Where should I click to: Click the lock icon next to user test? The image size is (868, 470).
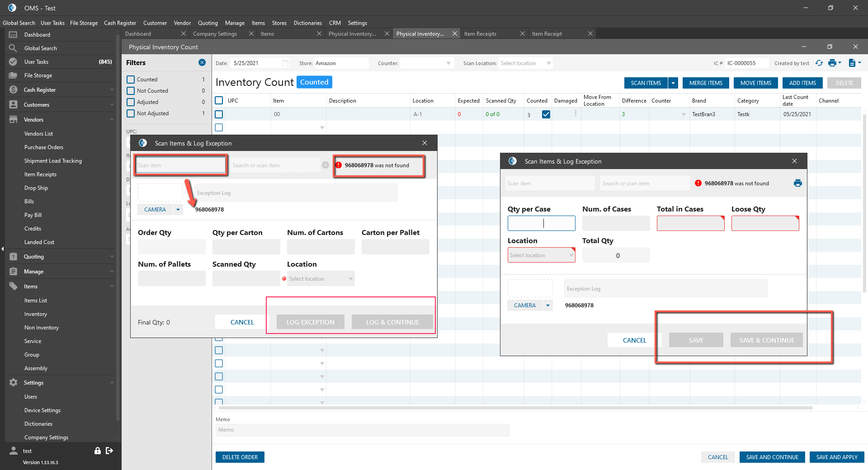pos(97,451)
